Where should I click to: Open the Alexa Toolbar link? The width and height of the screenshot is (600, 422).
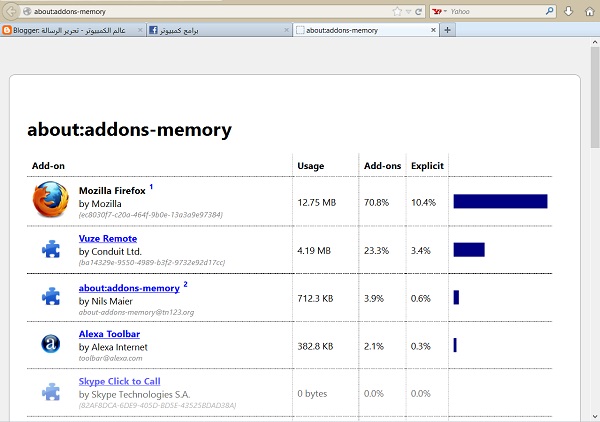[109, 334]
